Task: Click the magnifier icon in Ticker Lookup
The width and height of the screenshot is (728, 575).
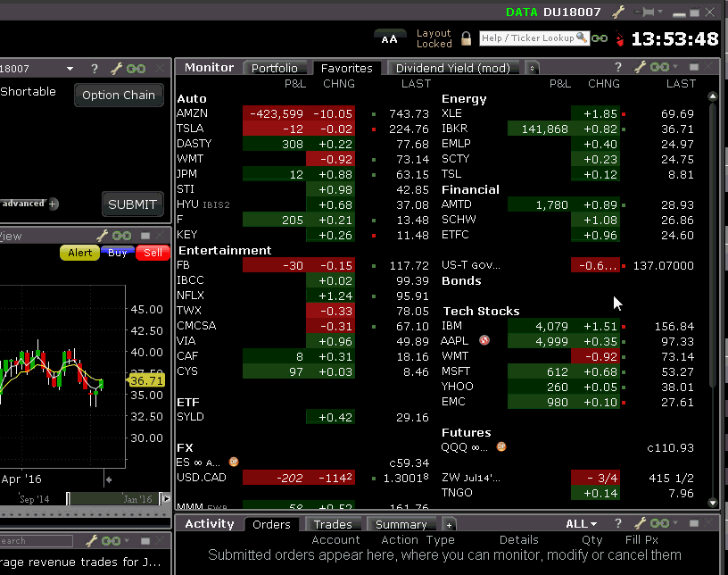Action: (x=582, y=37)
